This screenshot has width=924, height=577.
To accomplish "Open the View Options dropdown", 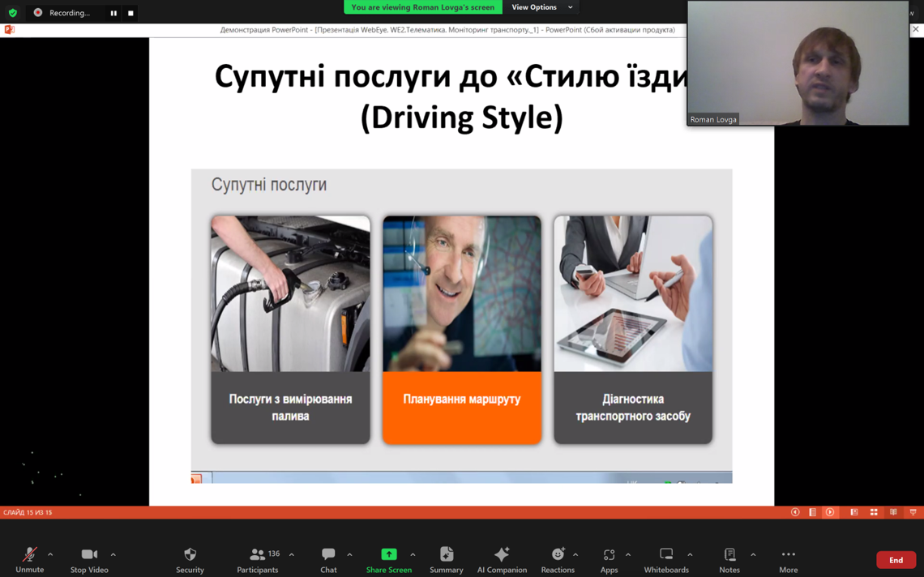I will pos(541,7).
